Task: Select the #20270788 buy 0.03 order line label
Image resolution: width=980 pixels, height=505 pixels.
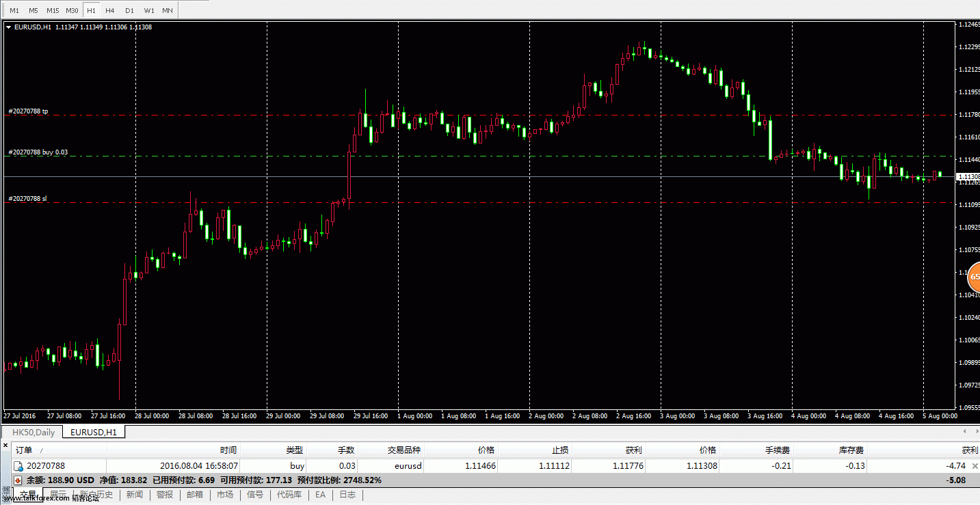Action: [x=38, y=152]
